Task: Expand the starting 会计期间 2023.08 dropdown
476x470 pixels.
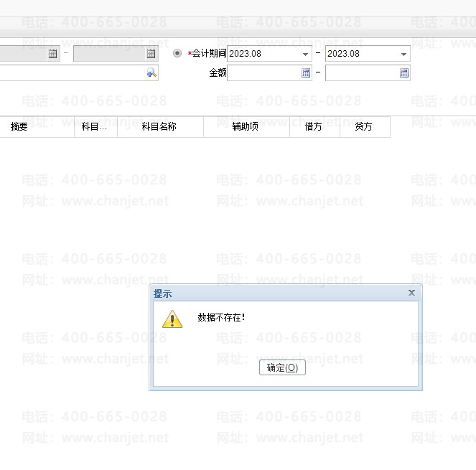Action: tap(305, 54)
